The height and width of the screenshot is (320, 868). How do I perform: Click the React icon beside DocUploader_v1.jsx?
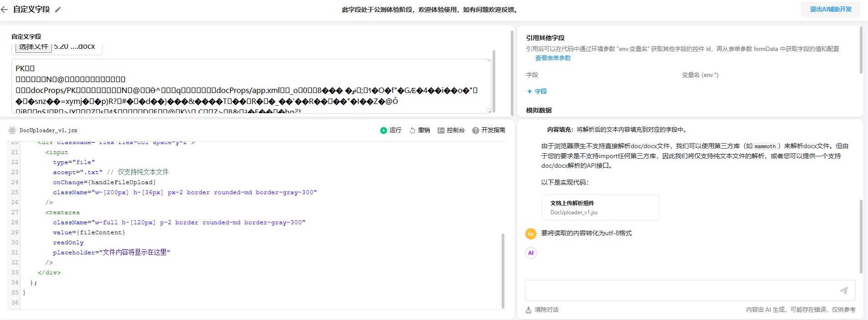tap(12, 130)
